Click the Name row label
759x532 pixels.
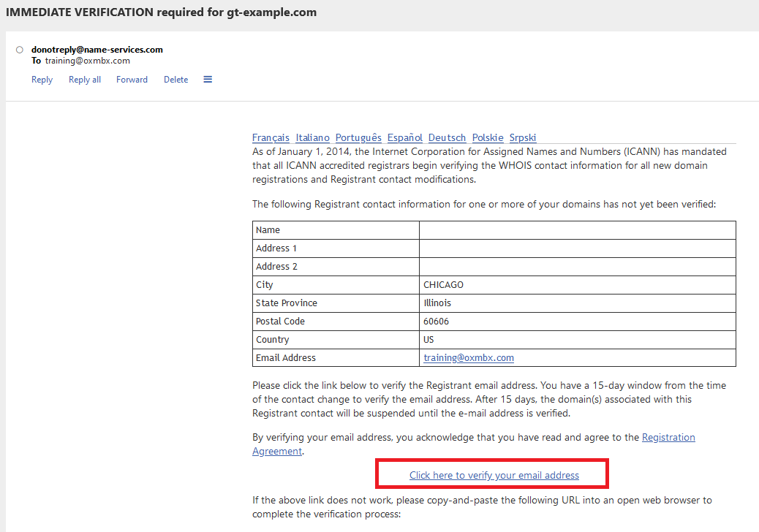tap(268, 230)
